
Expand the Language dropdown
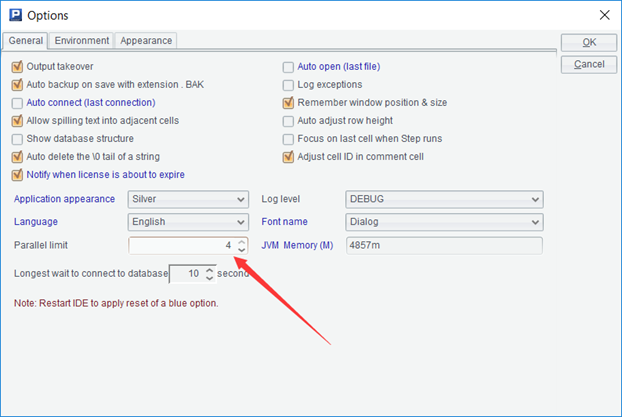tap(240, 222)
